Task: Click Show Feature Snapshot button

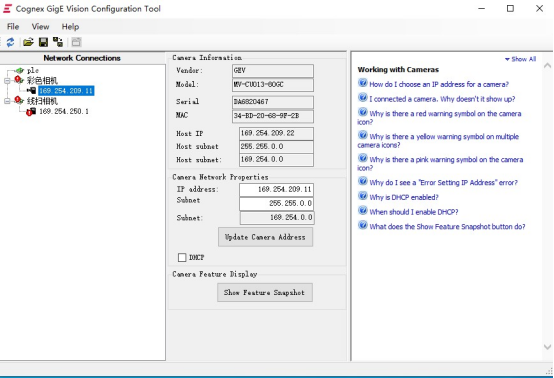Action: [x=265, y=293]
